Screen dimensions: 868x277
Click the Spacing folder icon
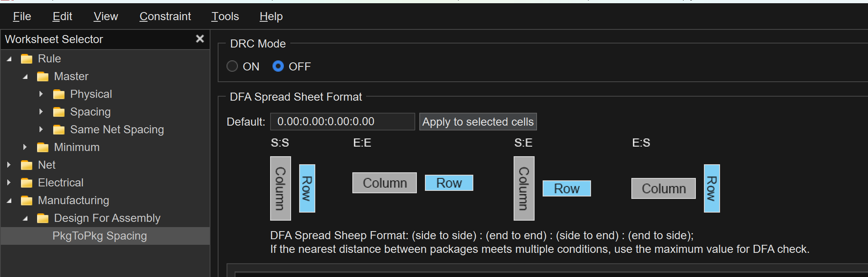(59, 112)
